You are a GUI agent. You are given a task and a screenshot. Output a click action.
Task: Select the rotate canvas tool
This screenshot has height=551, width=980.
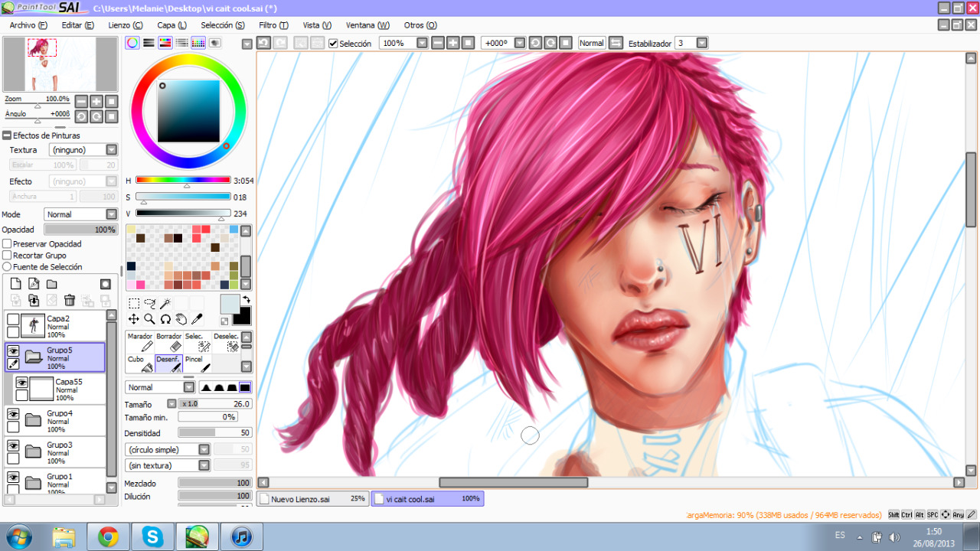point(165,319)
